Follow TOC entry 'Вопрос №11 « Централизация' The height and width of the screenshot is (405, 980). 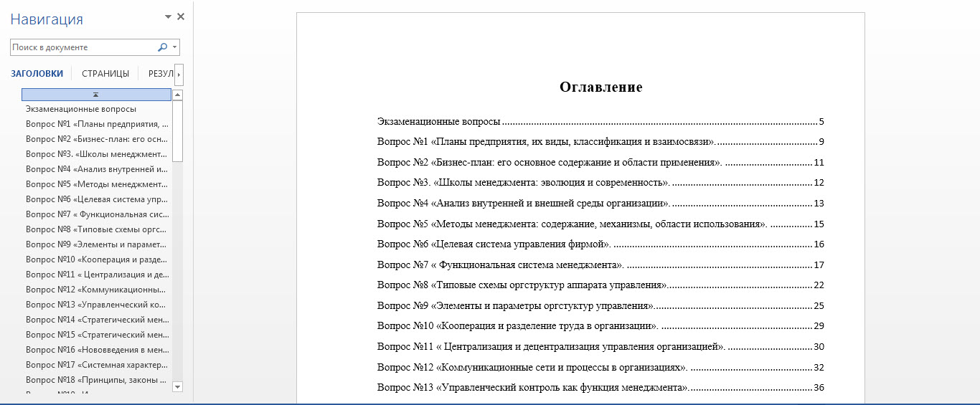tap(601, 347)
